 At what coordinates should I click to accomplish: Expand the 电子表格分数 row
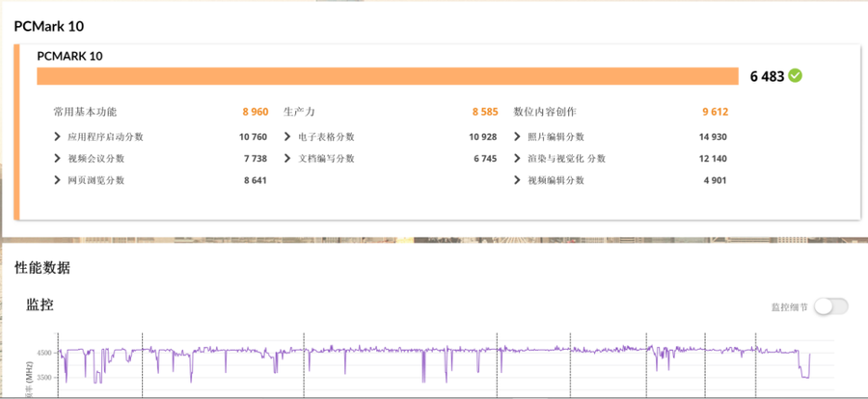click(288, 137)
